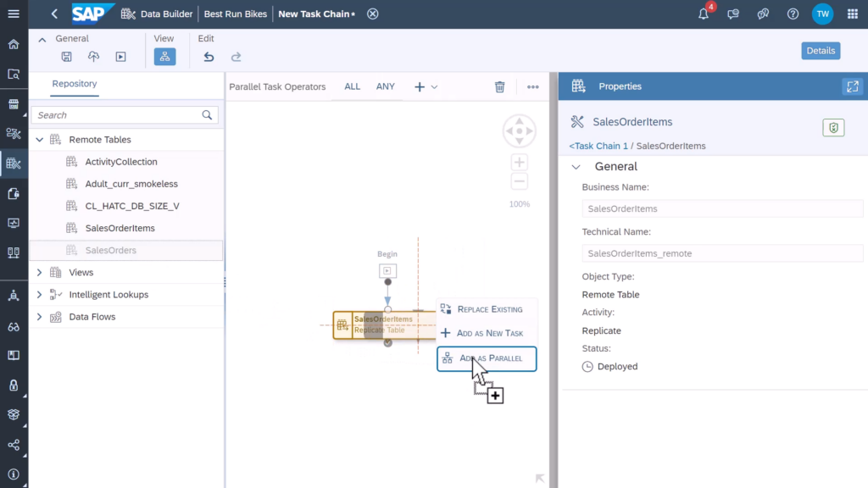Select the ALL parallel task operator
This screenshot has height=488, width=868.
tap(352, 86)
